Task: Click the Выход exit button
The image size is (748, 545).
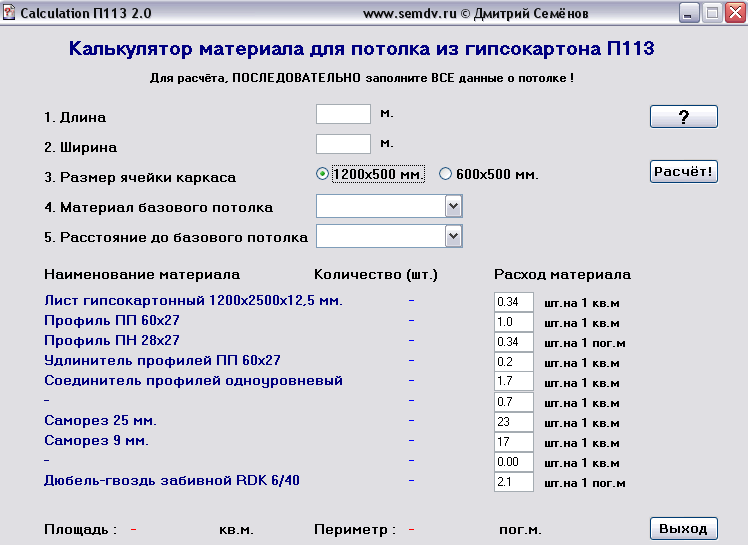Action: (x=684, y=529)
